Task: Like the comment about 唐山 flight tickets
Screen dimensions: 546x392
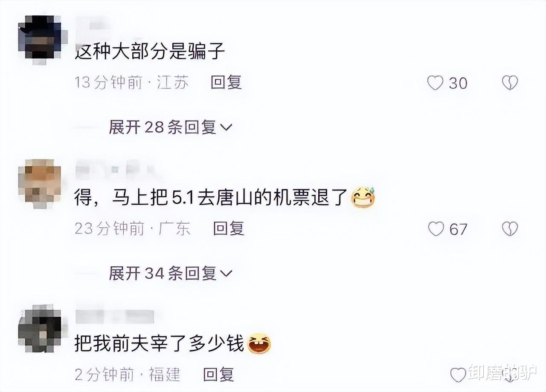Action: 436,229
